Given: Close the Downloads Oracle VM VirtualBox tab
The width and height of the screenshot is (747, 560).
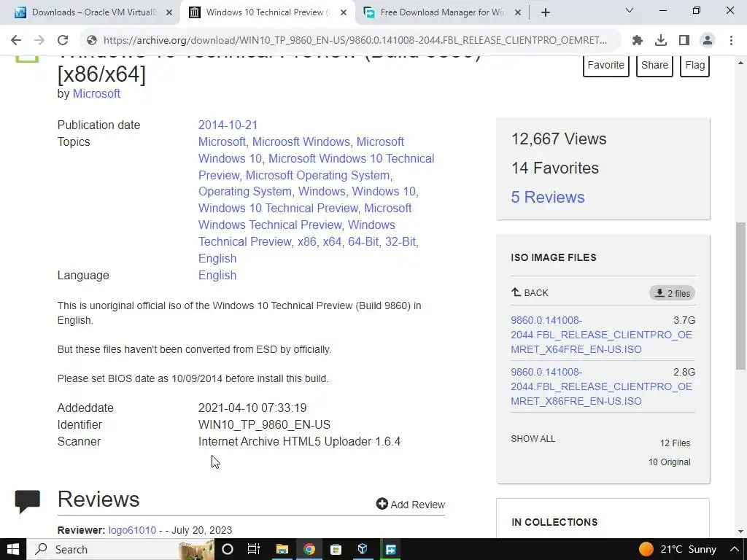Looking at the screenshot, I should (x=169, y=13).
